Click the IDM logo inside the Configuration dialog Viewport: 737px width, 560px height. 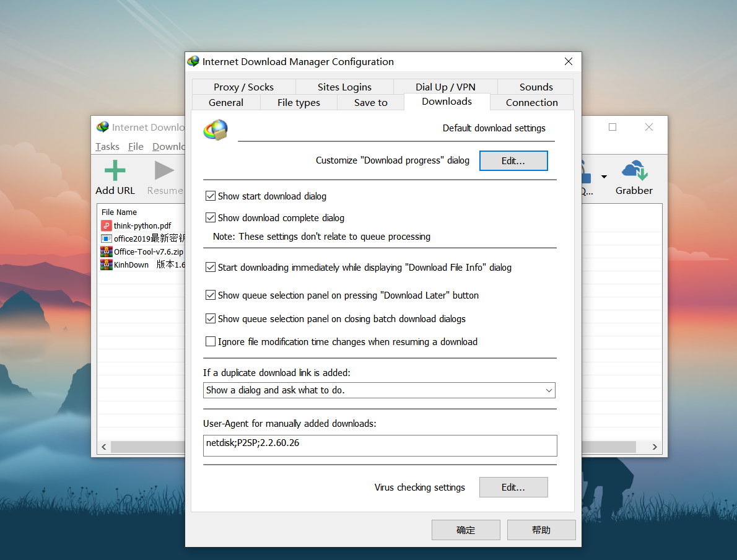tap(215, 130)
